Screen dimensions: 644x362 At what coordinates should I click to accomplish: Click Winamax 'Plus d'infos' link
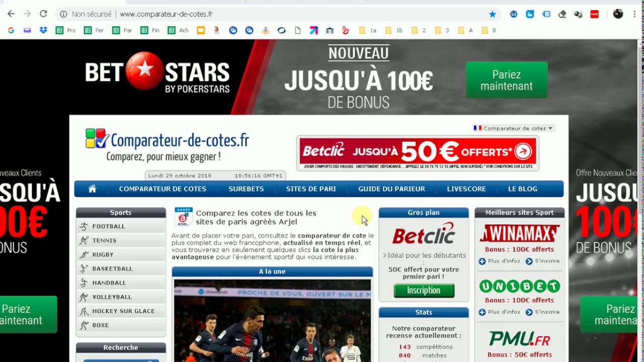[x=501, y=261]
